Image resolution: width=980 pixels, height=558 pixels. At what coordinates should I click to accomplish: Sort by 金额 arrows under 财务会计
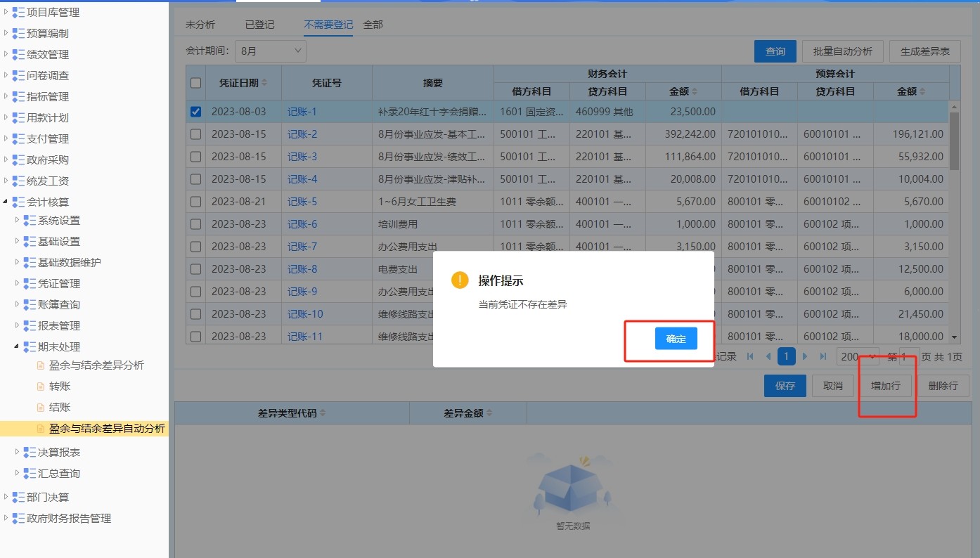click(x=695, y=91)
